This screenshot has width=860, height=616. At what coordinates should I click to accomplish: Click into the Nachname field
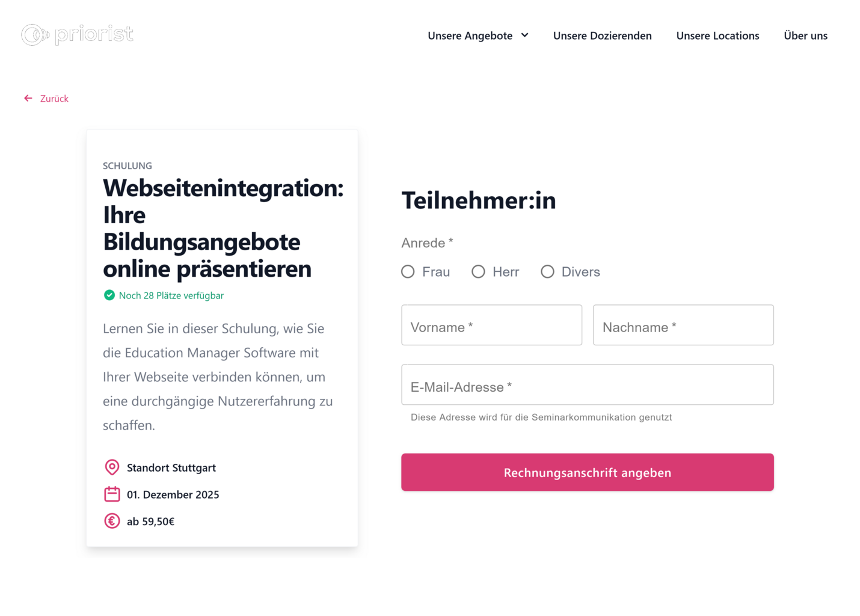(x=683, y=325)
